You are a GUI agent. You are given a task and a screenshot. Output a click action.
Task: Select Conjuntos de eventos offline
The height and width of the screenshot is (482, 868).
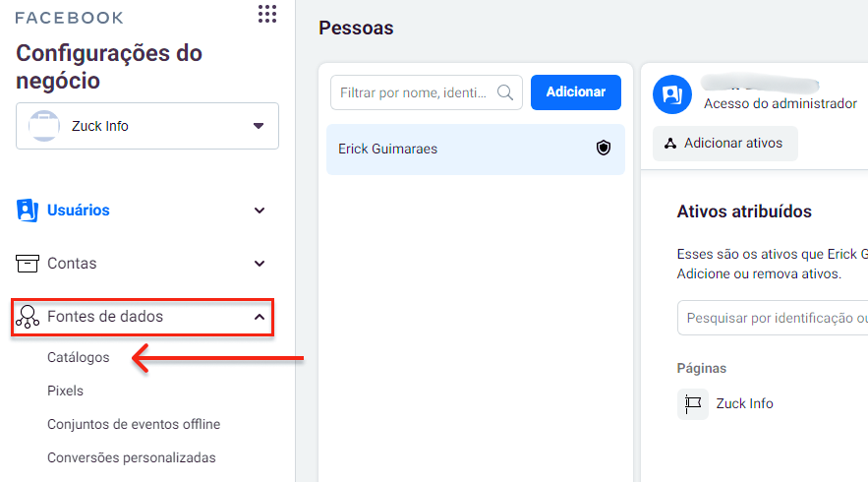134,424
